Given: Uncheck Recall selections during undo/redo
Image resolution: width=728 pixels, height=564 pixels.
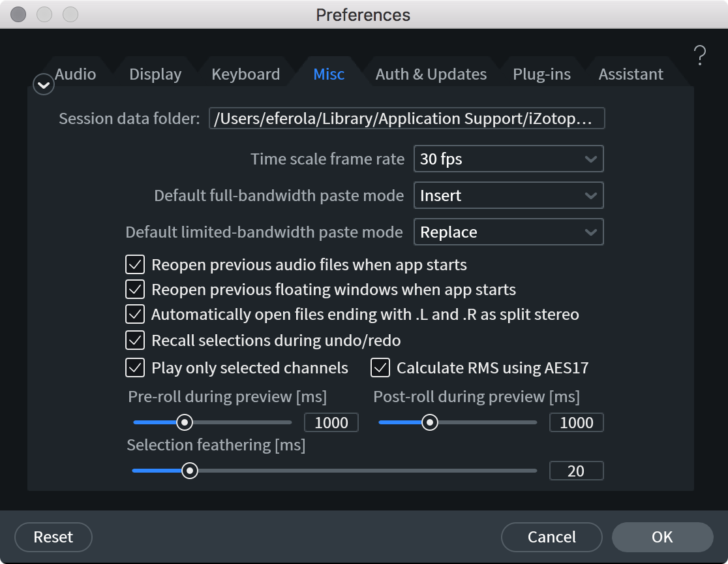Looking at the screenshot, I should coord(135,340).
